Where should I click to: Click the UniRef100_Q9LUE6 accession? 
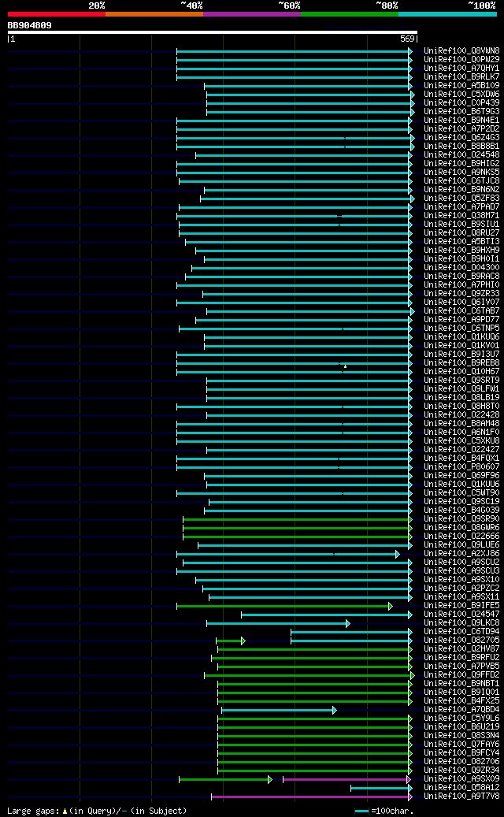461,545
